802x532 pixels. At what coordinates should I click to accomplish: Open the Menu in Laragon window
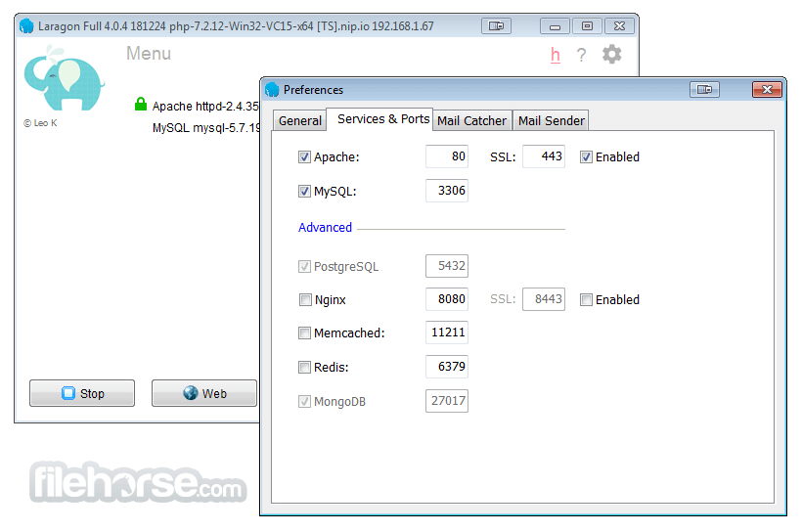149,53
